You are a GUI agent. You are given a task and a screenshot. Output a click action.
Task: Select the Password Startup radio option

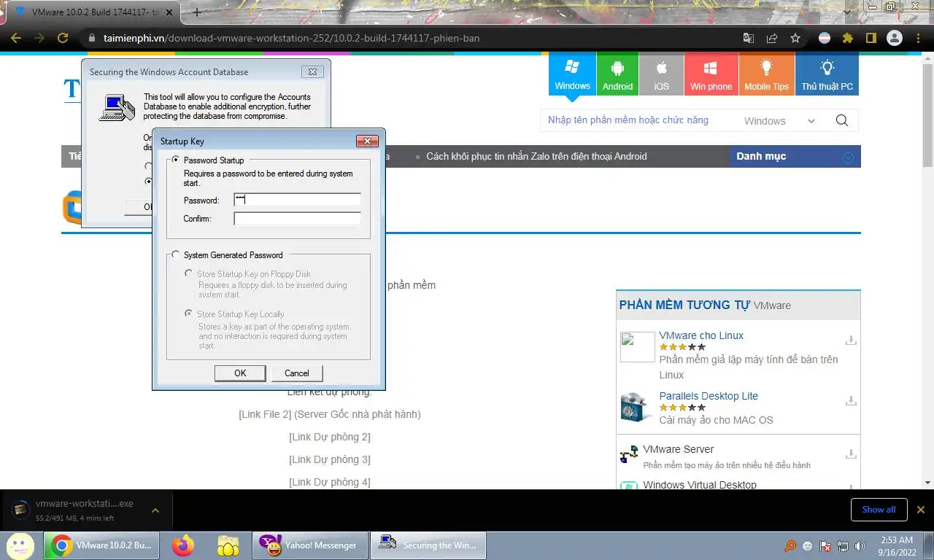click(x=175, y=160)
